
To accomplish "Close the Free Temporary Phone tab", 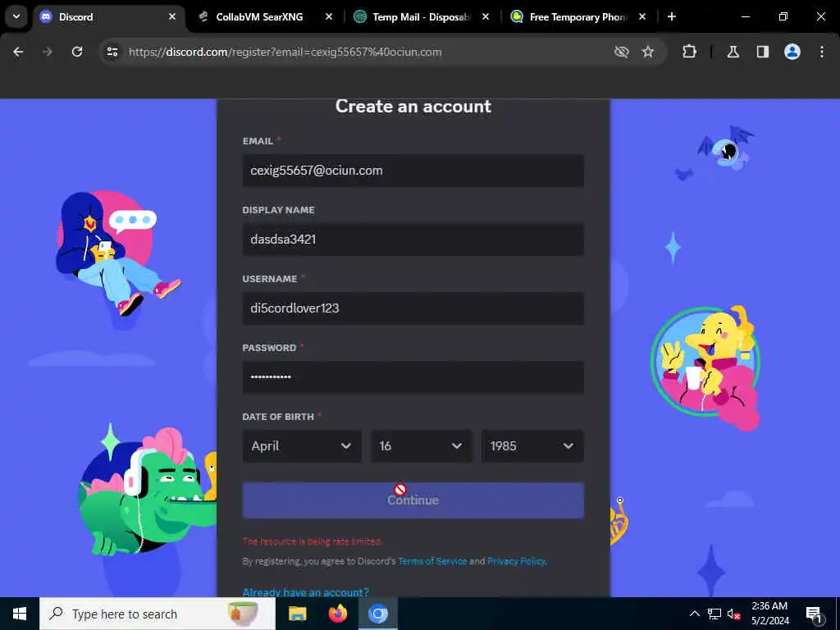I will tap(642, 16).
